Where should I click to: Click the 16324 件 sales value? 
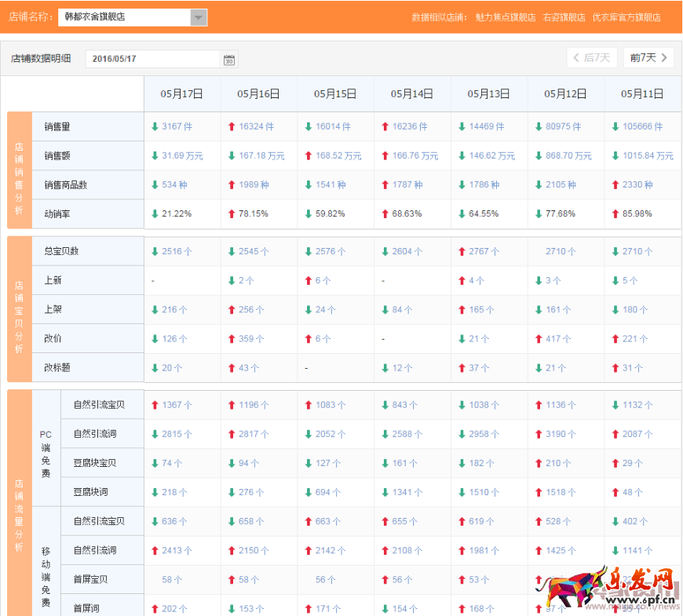point(256,126)
